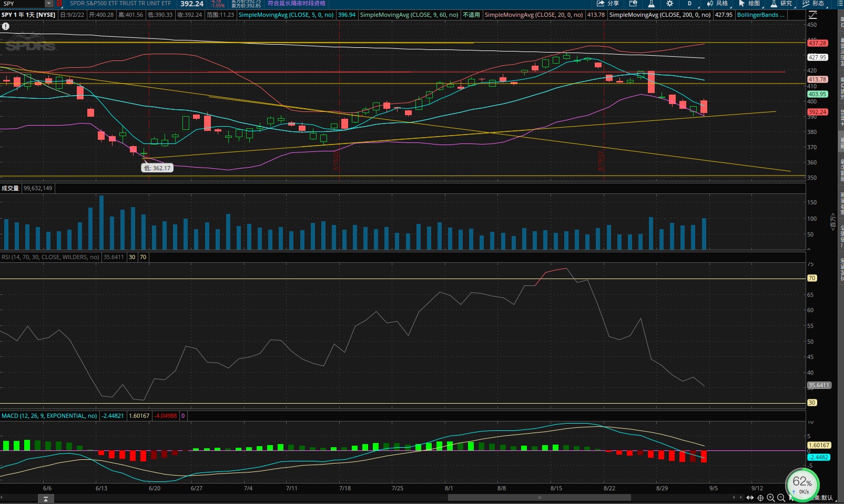Click the MACD (12, 26, 9, EXPONENTIAL) label
The image size is (844, 504).
(49, 416)
